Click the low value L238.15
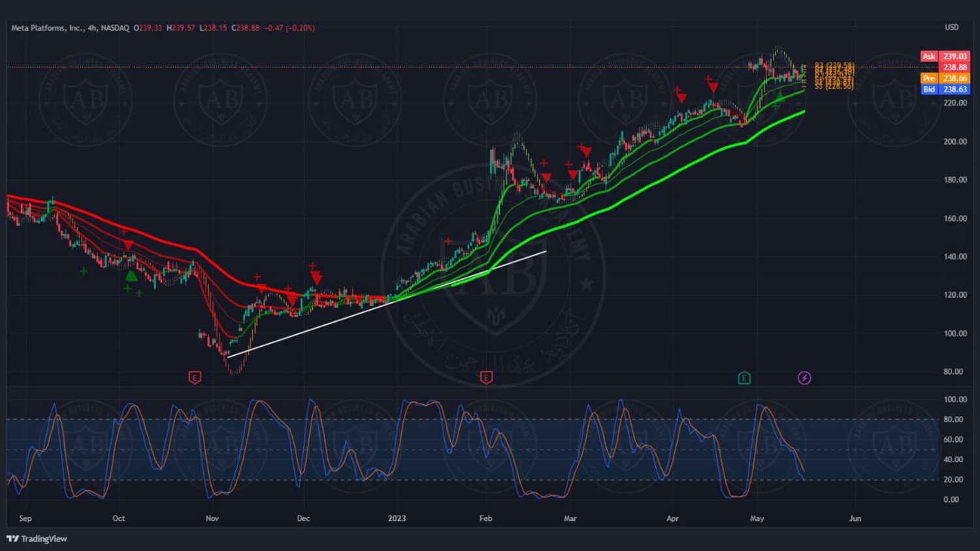Viewport: 980px width, 551px height. point(213,28)
